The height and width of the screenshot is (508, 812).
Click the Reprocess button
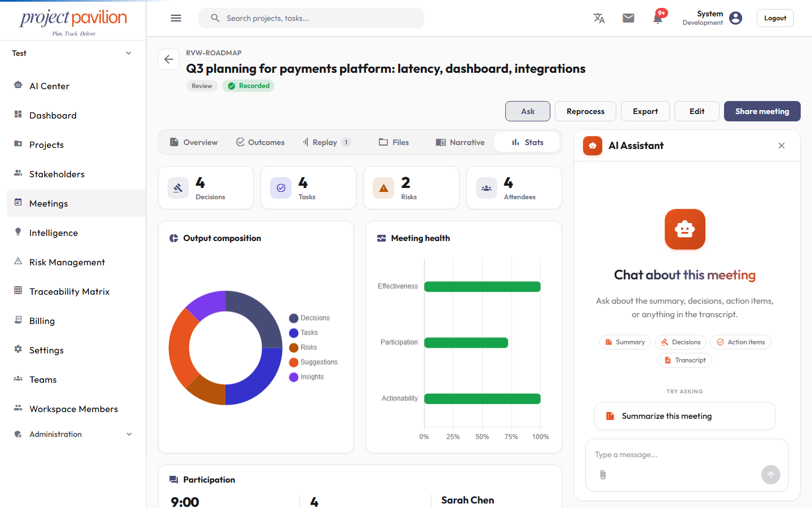585,111
